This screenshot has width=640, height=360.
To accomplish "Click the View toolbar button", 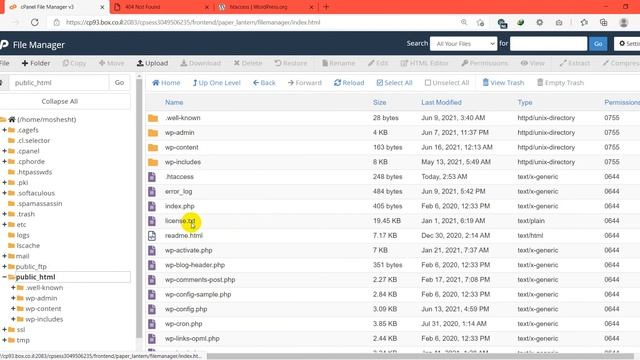I will [x=533, y=63].
